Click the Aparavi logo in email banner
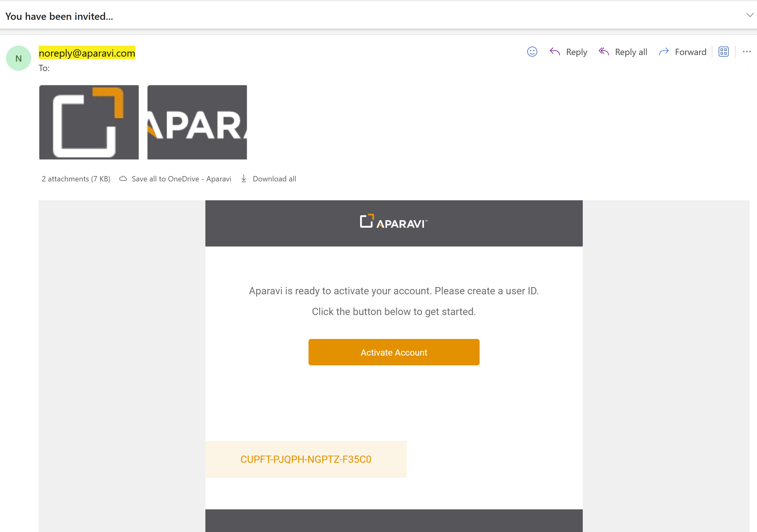Screen dimensions: 757x532 click(x=394, y=221)
